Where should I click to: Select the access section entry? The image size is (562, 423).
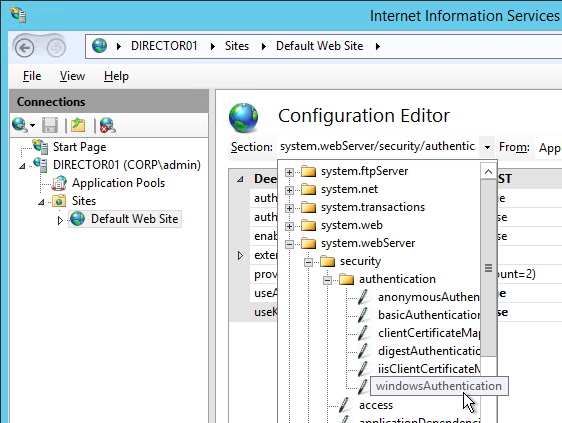[x=376, y=405]
